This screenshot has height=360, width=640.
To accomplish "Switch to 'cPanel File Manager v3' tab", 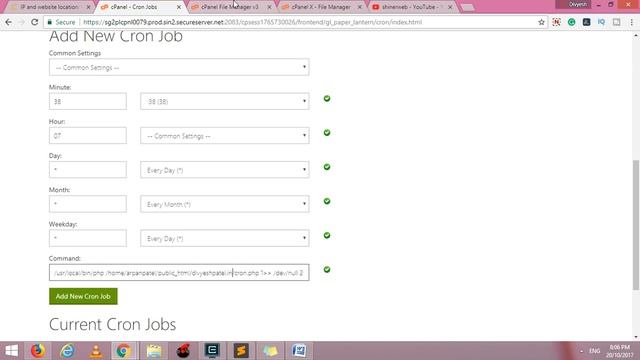I will coord(230,7).
